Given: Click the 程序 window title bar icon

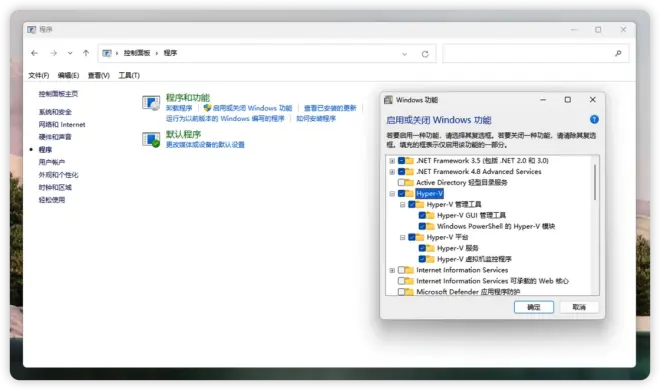Looking at the screenshot, I should [x=32, y=29].
